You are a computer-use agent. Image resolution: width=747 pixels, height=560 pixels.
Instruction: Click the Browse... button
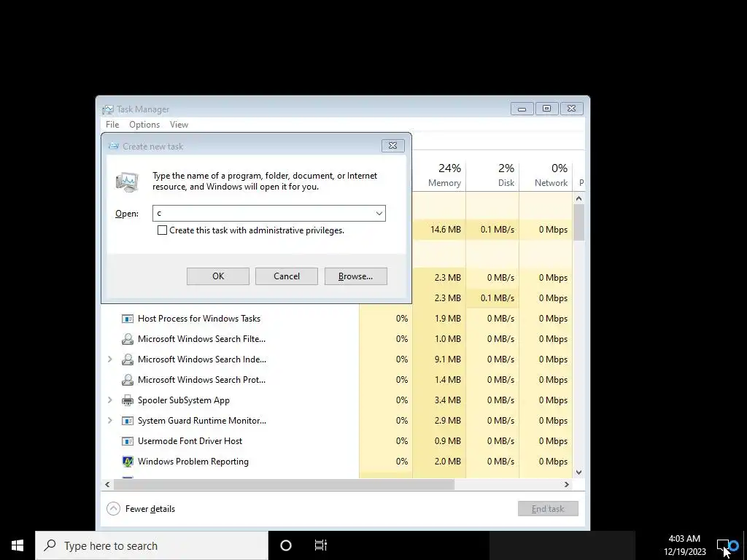[355, 276]
